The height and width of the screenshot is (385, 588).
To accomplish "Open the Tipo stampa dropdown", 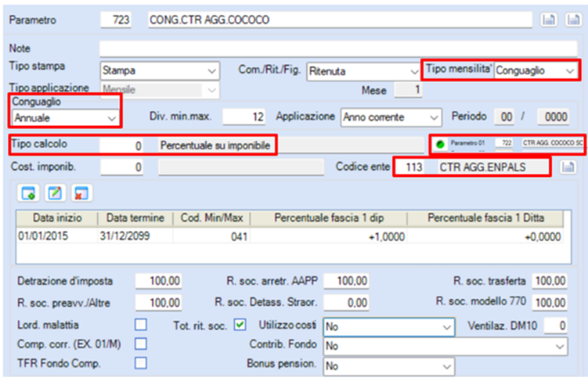I will click(161, 70).
